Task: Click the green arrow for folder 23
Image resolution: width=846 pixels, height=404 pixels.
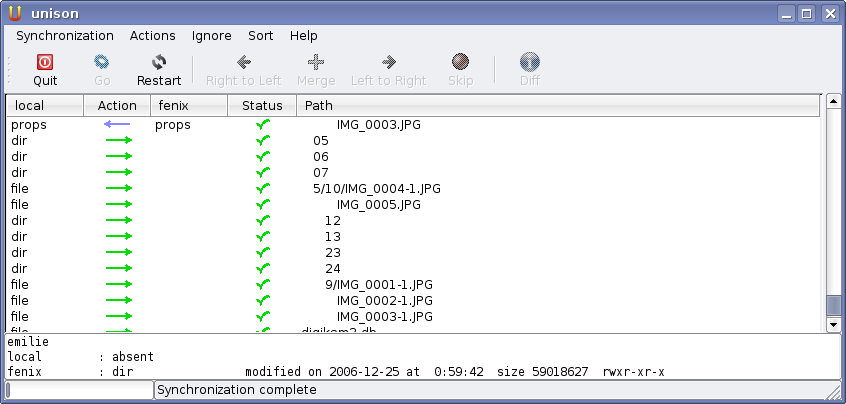Action: coord(119,252)
